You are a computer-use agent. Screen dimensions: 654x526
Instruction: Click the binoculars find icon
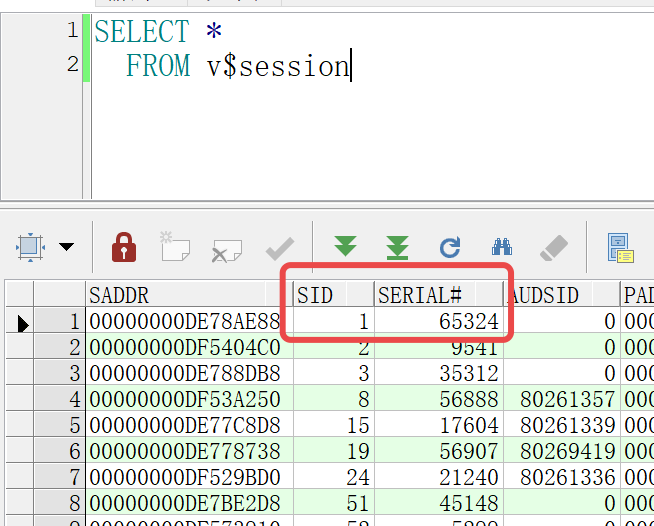[502, 247]
